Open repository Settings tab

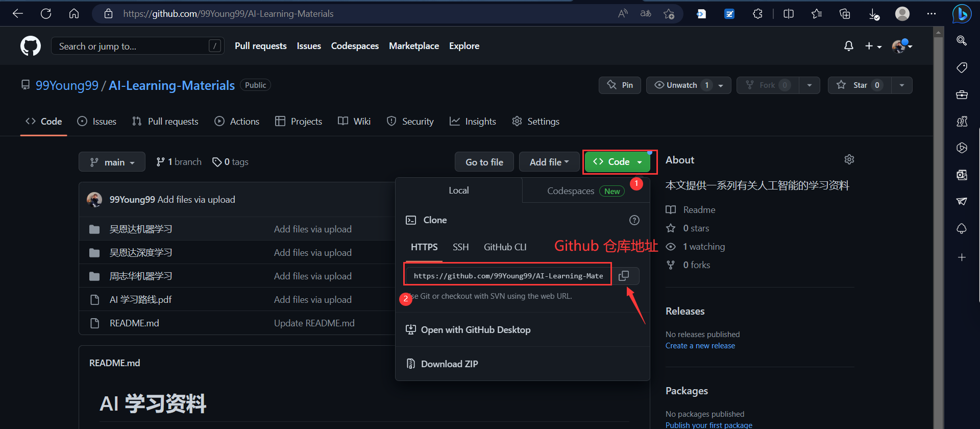[536, 122]
